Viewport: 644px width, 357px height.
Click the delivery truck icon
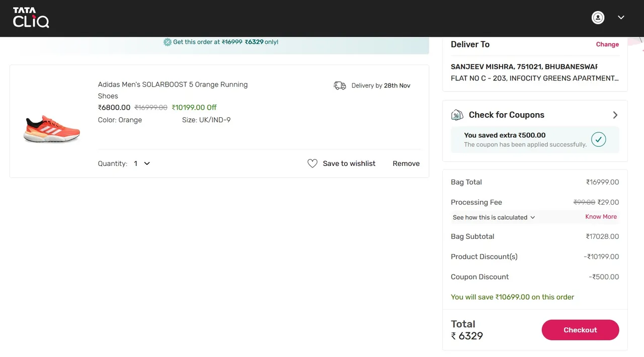tap(340, 85)
